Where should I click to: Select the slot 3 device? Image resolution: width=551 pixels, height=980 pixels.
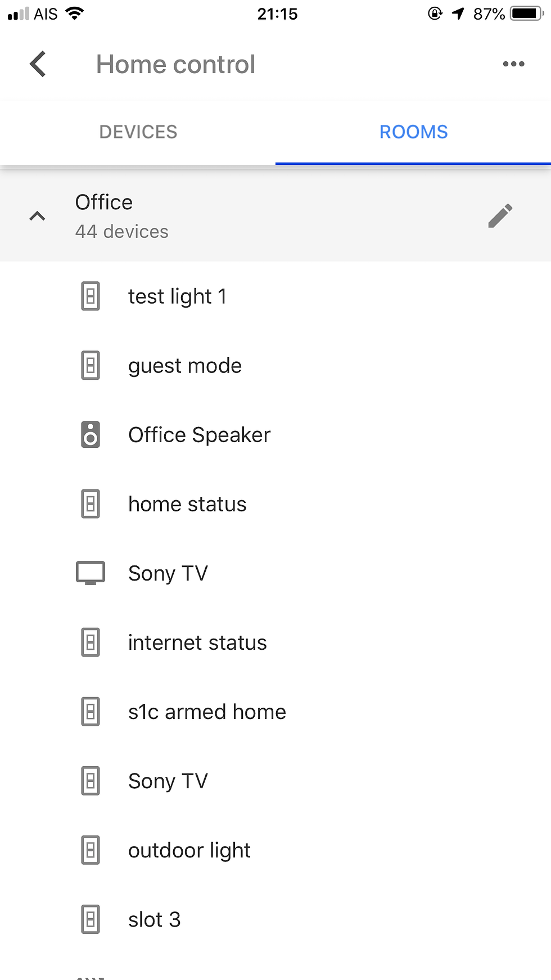pyautogui.click(x=155, y=920)
